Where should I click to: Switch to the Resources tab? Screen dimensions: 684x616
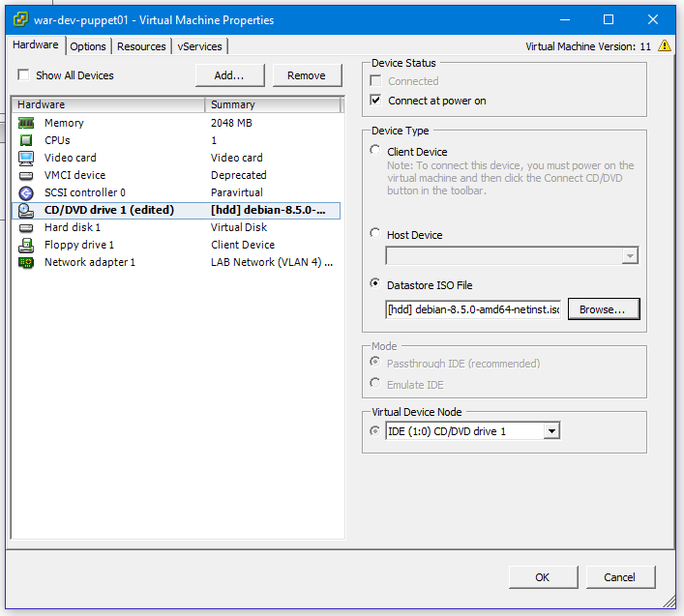141,46
